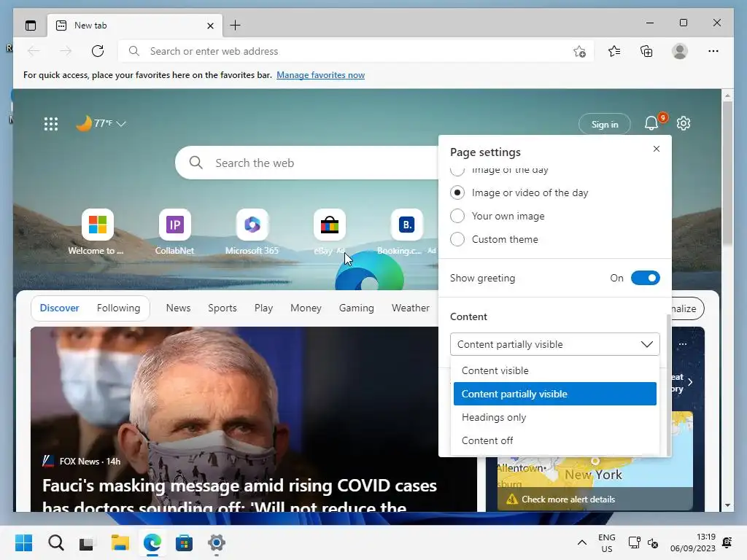Screen dimensions: 747x560
Task: Open the notifications bell
Action: click(x=651, y=123)
